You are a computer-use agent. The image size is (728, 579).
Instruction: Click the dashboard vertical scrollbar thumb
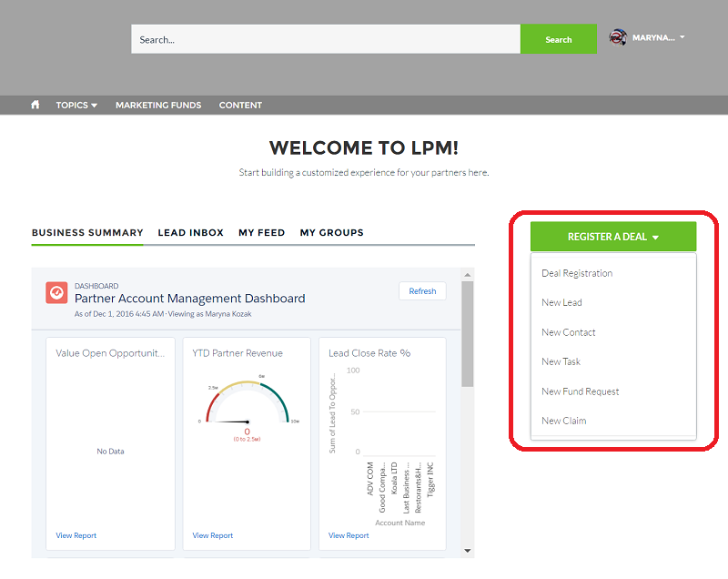pyautogui.click(x=468, y=334)
